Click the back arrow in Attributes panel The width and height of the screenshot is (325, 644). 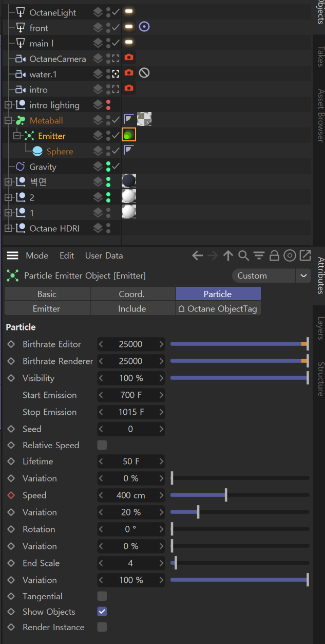197,255
